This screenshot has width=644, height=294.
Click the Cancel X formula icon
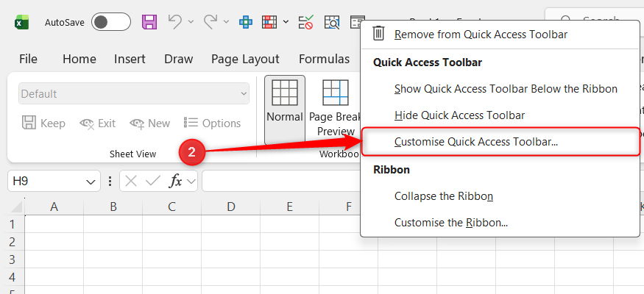pos(130,181)
